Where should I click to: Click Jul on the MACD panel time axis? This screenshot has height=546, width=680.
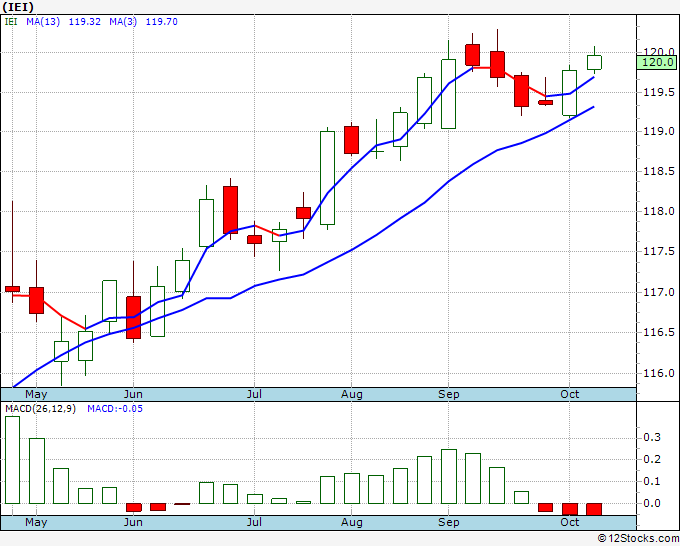click(254, 522)
